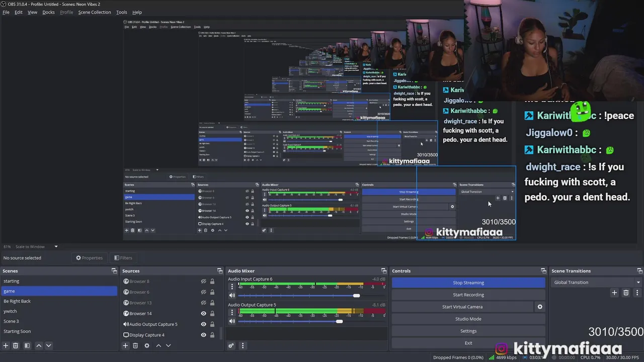The width and height of the screenshot is (644, 362).
Task: Open the View menu
Action: 32,12
